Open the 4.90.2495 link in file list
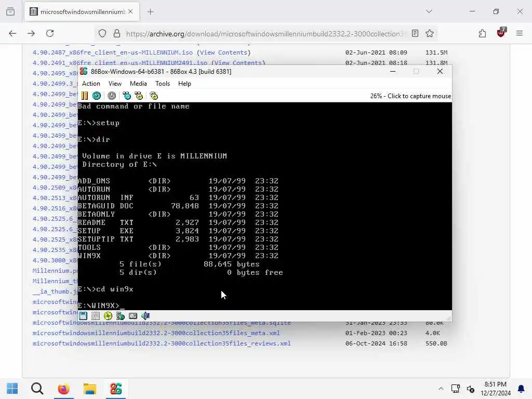The width and height of the screenshot is (532, 399). pyautogui.click(x=55, y=73)
